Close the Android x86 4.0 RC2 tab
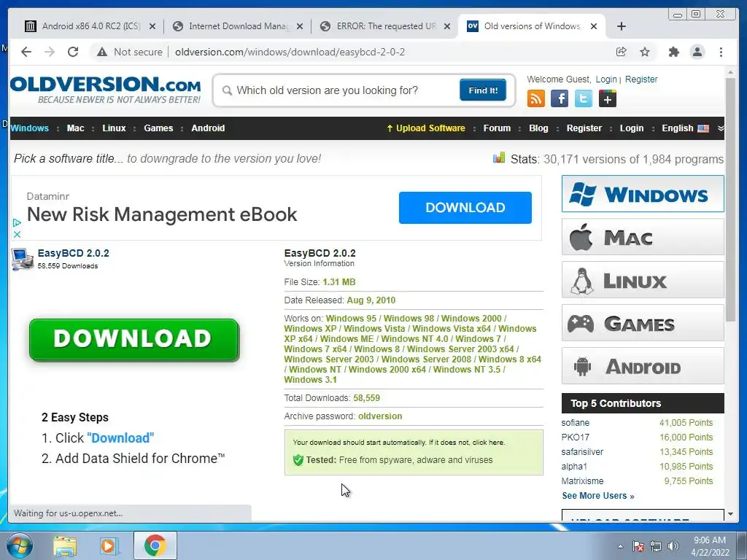Viewport: 747px width, 560px height. [152, 27]
